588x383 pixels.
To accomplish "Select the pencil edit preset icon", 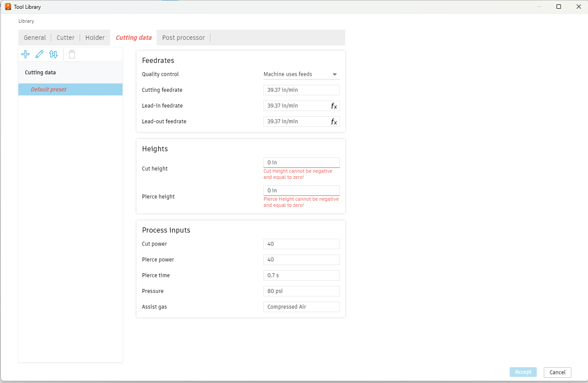I will pos(39,54).
